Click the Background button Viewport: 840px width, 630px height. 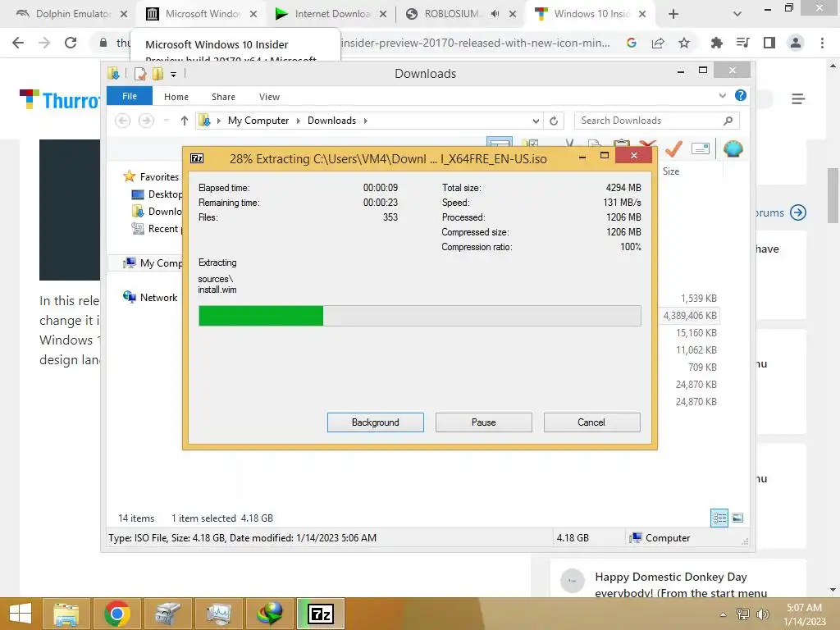point(376,422)
